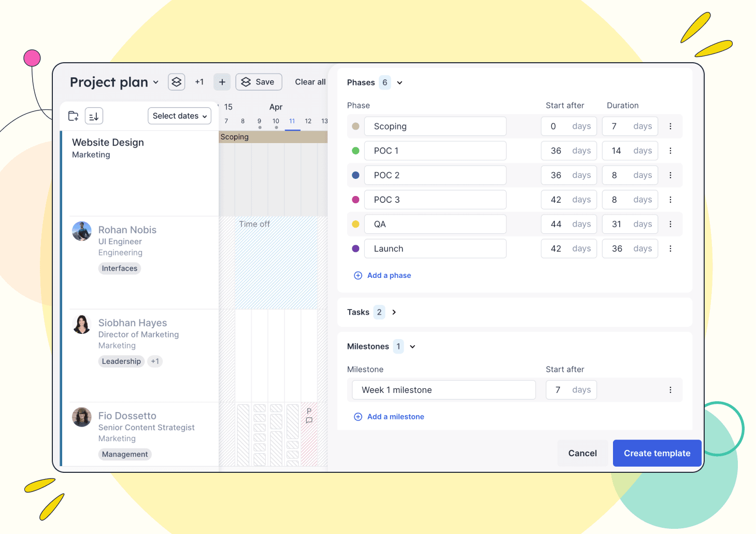The width and height of the screenshot is (756, 534).
Task: Open the three-dot menu for Week 1 milestone
Action: 671,389
